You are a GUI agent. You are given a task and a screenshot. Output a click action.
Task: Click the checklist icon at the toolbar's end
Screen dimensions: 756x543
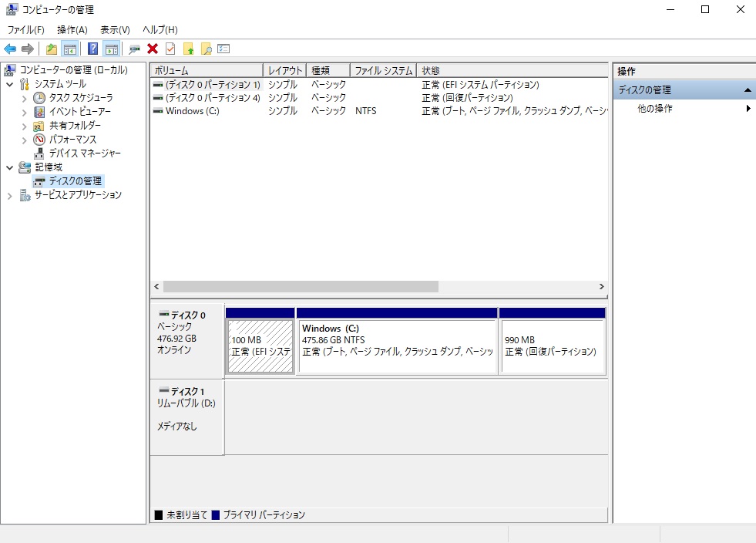coord(224,48)
